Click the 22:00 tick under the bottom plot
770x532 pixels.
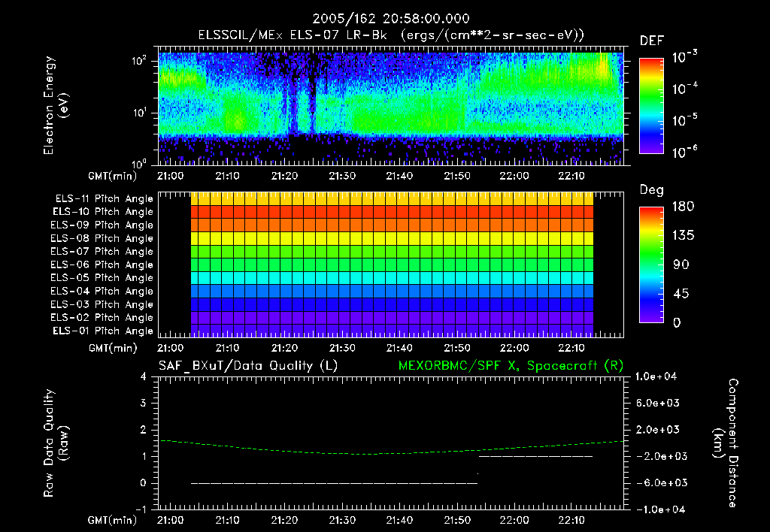pos(514,520)
